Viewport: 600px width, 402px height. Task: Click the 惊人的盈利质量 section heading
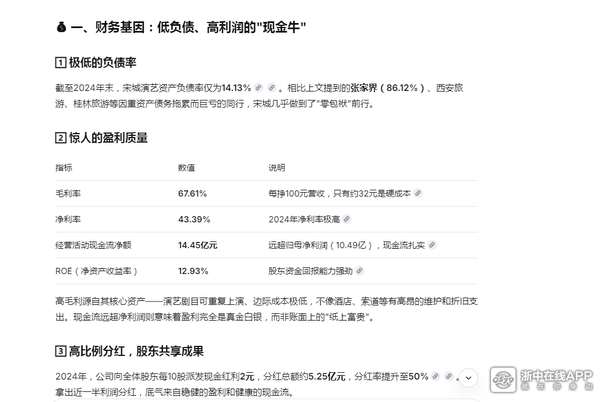(x=105, y=138)
